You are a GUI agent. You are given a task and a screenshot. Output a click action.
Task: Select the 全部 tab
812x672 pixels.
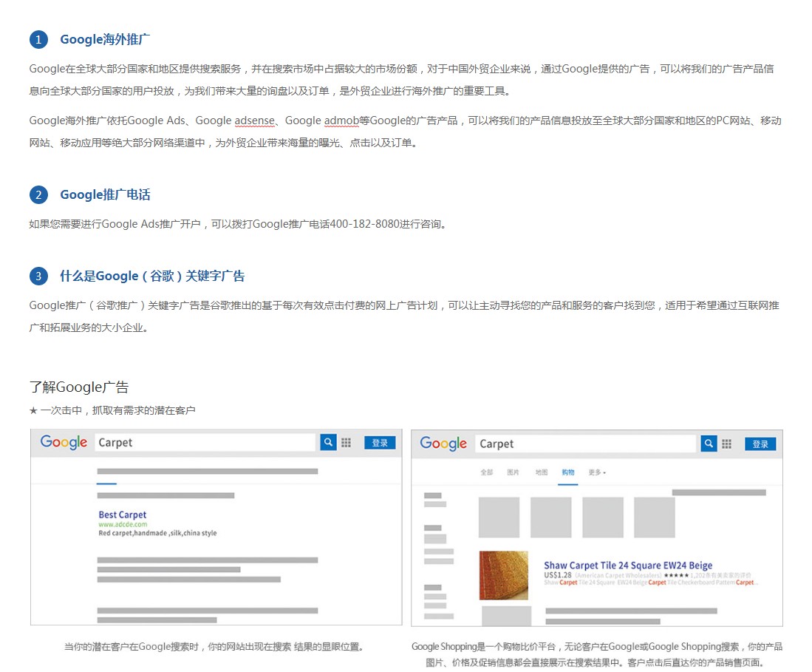click(486, 472)
